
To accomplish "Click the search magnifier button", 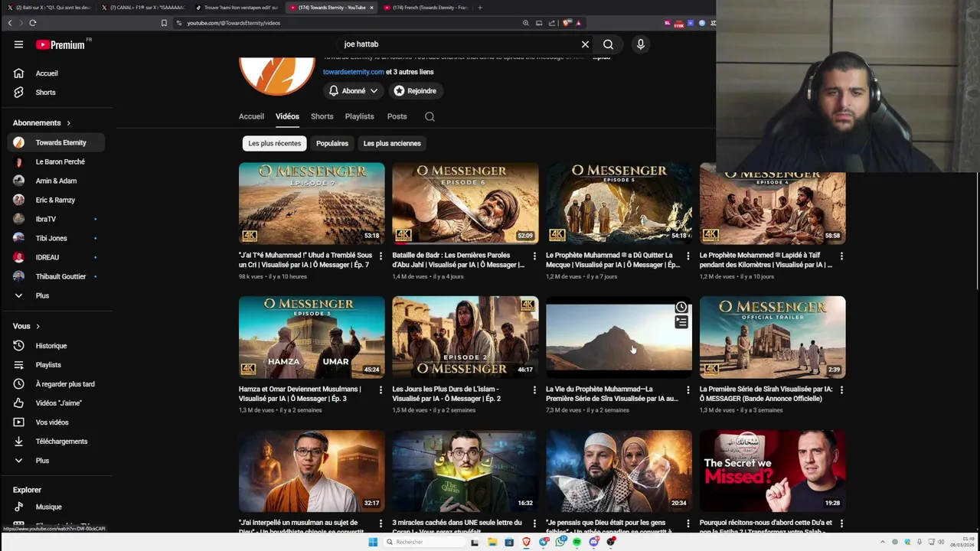I will click(x=608, y=44).
